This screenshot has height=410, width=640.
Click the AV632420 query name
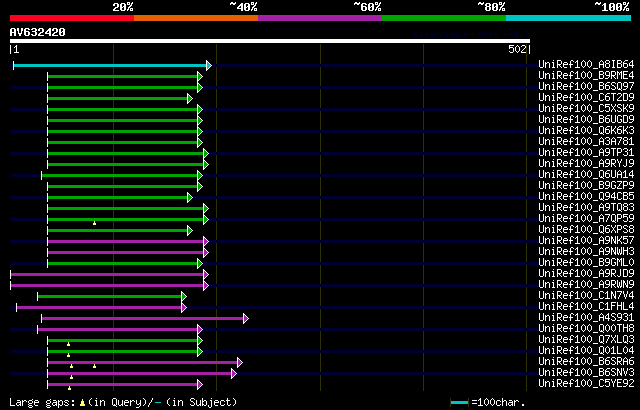point(38,32)
